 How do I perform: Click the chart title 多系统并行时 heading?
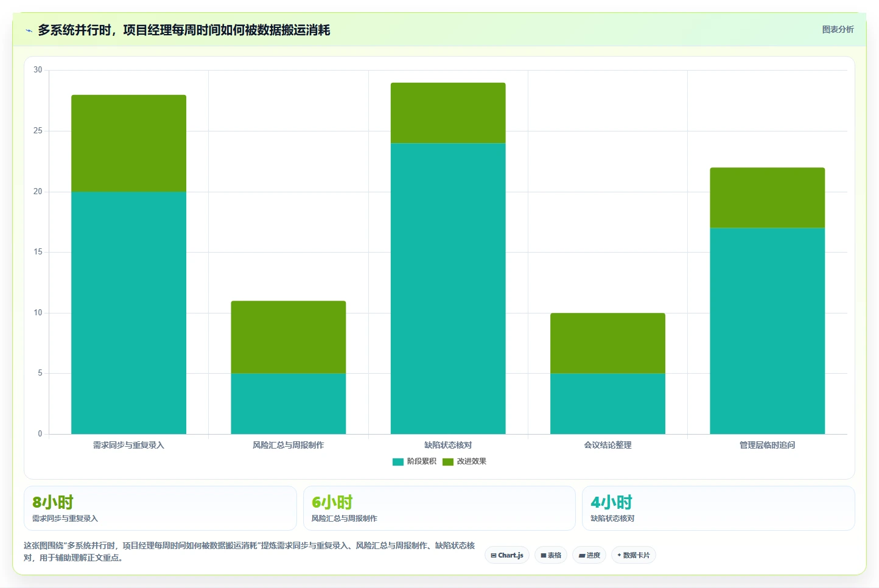[x=184, y=30]
